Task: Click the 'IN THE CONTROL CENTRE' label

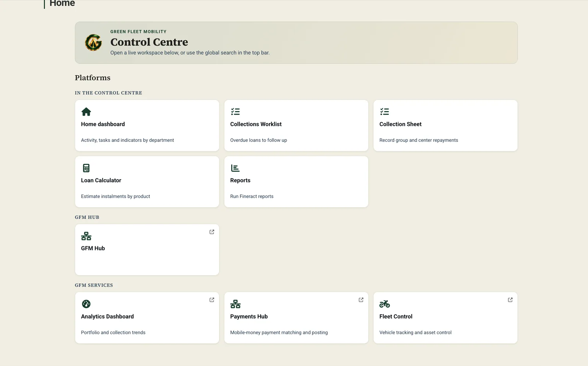Action: tap(108, 93)
